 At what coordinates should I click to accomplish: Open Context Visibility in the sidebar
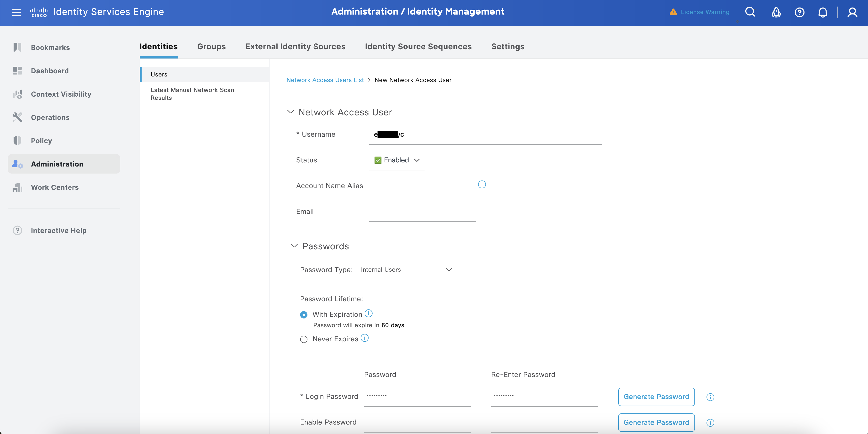[x=61, y=94]
